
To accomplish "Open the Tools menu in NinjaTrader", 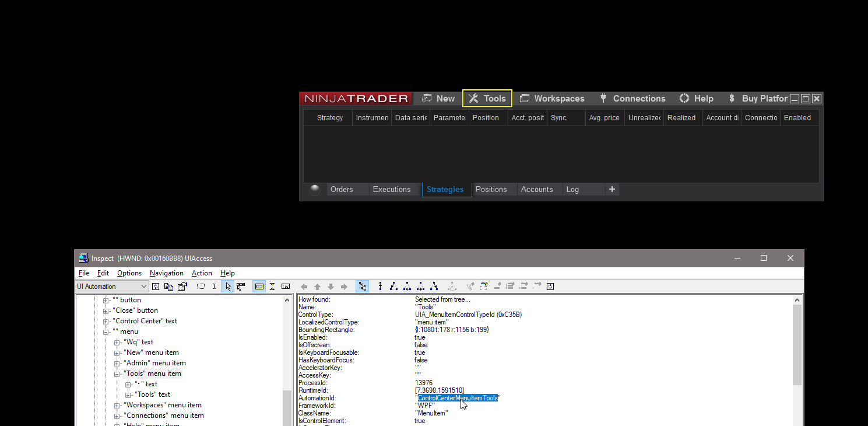I will 487,99.
